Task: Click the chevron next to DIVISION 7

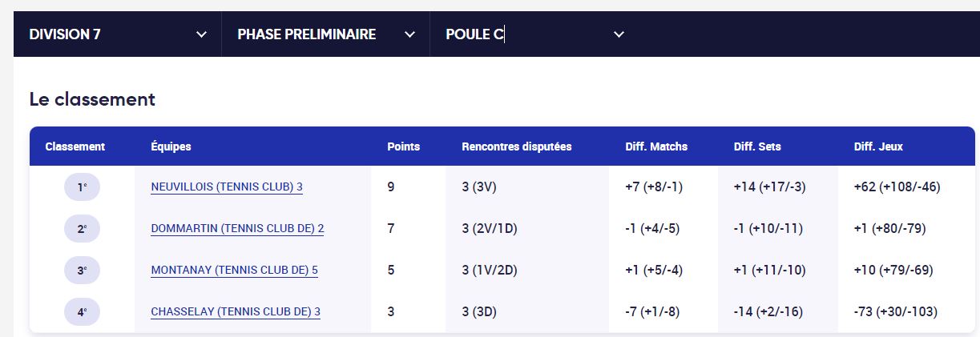Action: coord(202,34)
